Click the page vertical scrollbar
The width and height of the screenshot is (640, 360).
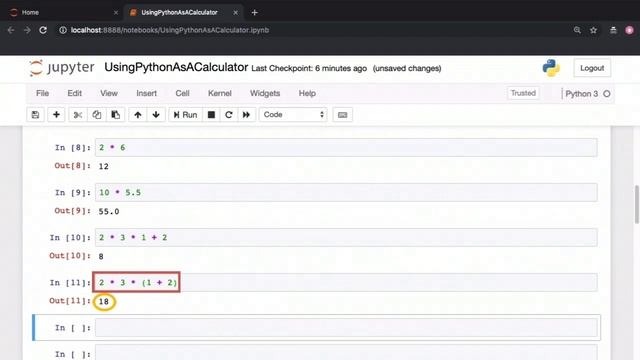tap(636, 204)
